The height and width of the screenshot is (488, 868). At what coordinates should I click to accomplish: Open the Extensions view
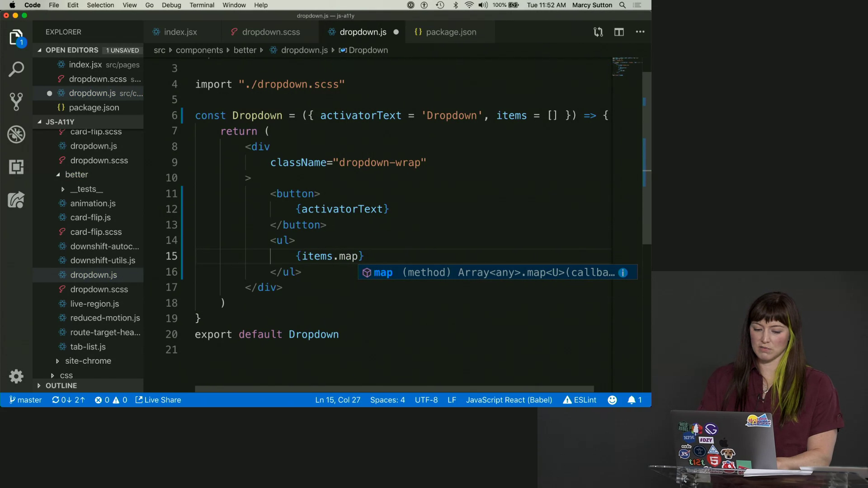click(16, 167)
